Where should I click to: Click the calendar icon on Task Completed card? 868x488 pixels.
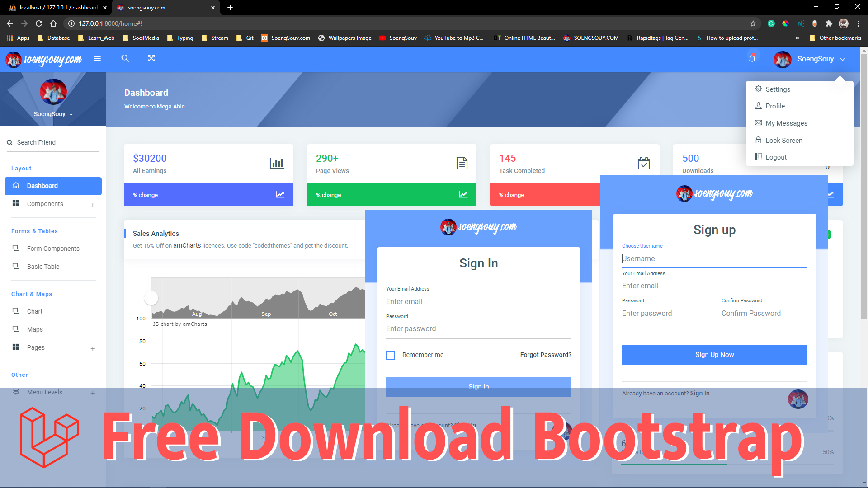(644, 163)
